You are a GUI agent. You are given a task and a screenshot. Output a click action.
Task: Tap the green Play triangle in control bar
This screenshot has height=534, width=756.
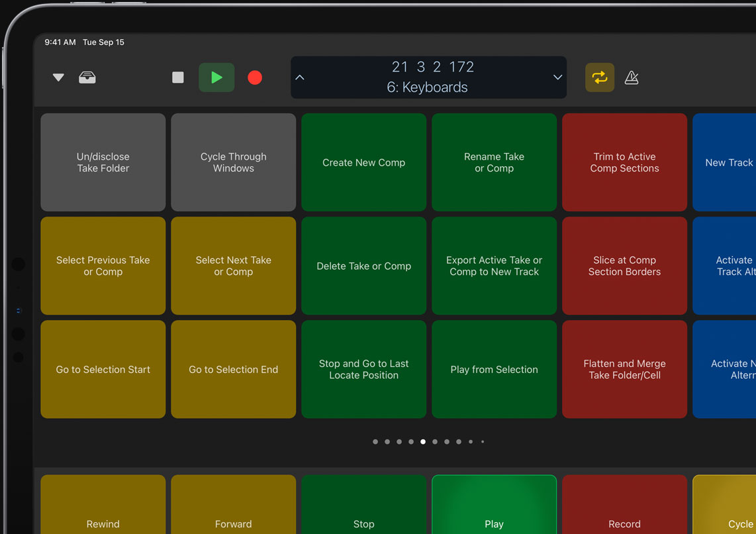click(x=216, y=77)
